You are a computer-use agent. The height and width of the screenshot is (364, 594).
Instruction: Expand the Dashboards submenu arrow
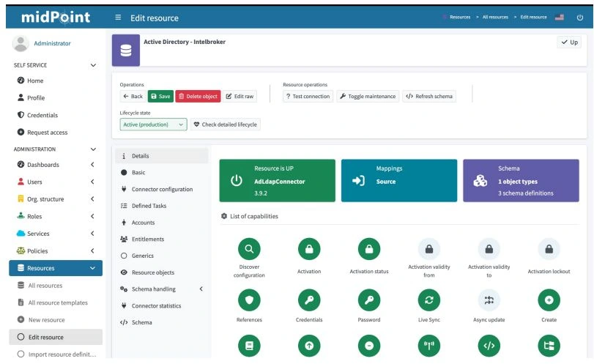click(92, 164)
